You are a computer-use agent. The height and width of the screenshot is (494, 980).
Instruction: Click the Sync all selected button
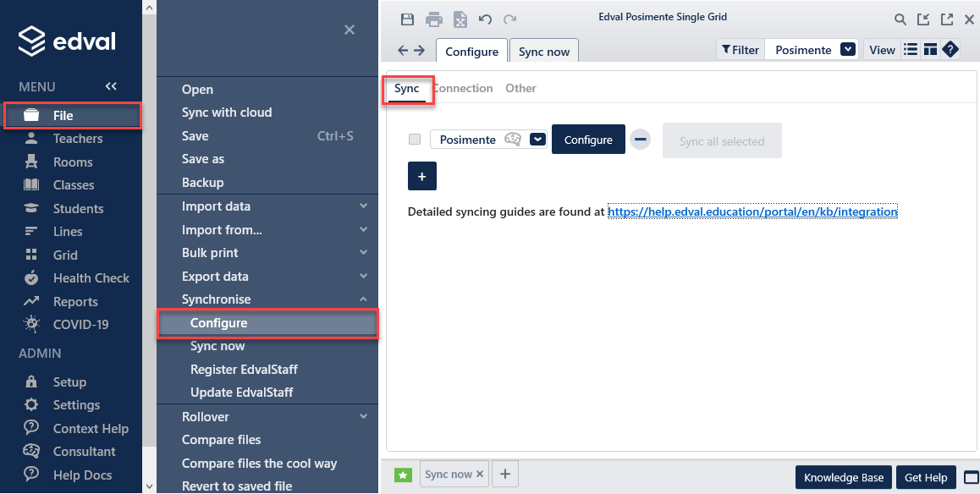(x=722, y=140)
